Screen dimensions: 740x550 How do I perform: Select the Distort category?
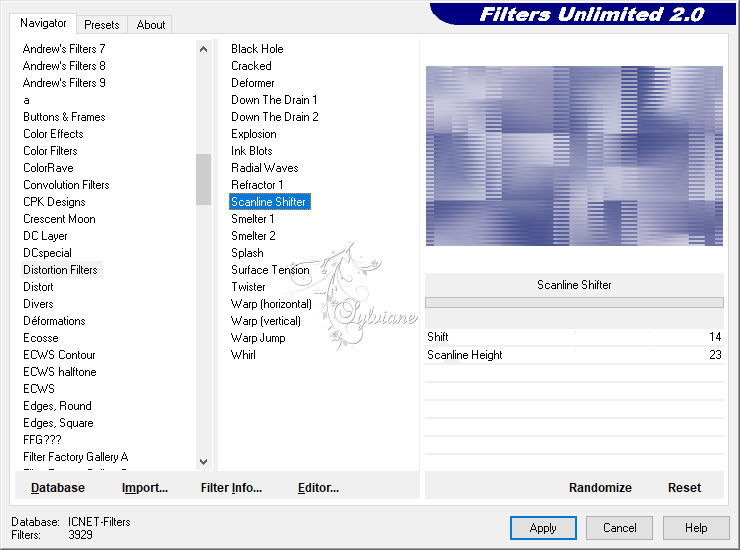(x=38, y=287)
